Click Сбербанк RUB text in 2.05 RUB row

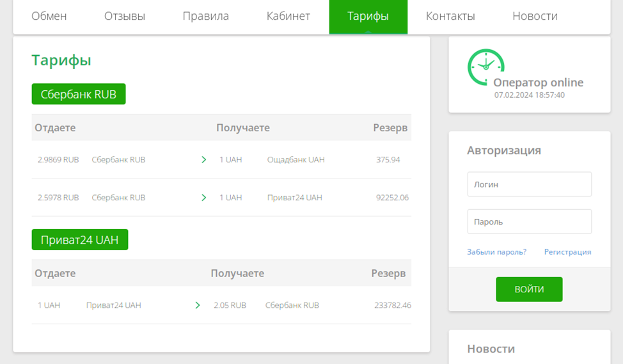click(x=292, y=305)
